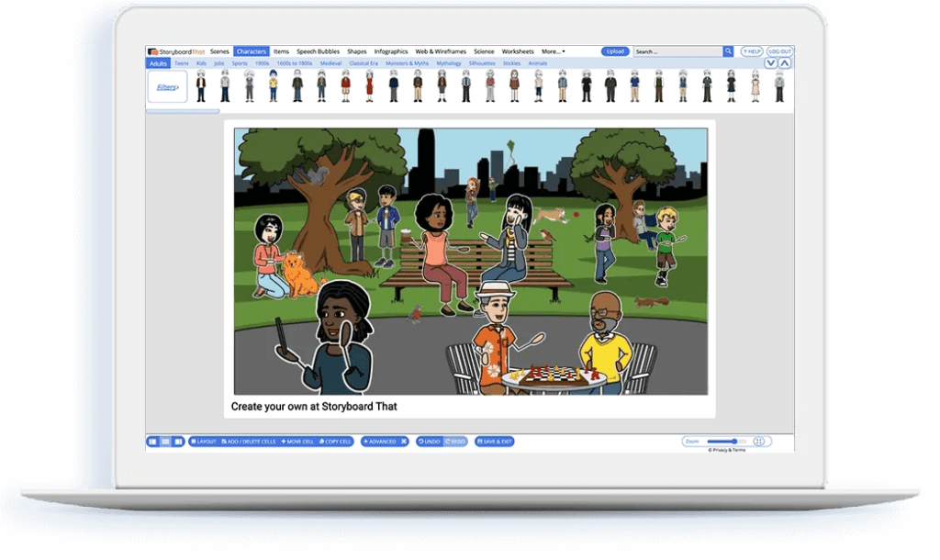Adjust the Zoom slider
This screenshot has height=560, width=940.
tap(727, 442)
